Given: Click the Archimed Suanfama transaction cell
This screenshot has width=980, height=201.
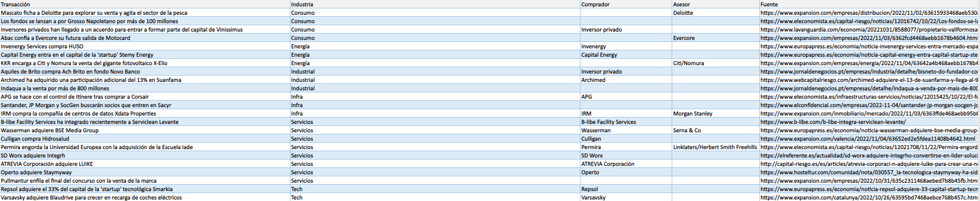Looking at the screenshot, I should tap(145, 80).
